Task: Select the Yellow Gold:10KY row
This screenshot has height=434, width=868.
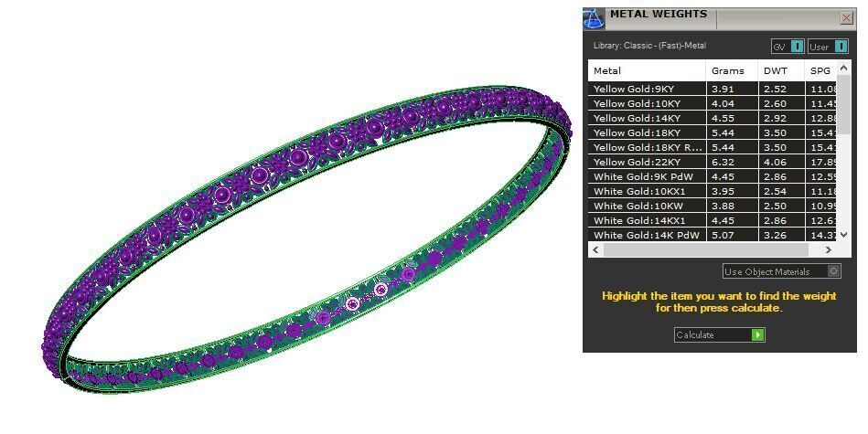Action: 712,103
